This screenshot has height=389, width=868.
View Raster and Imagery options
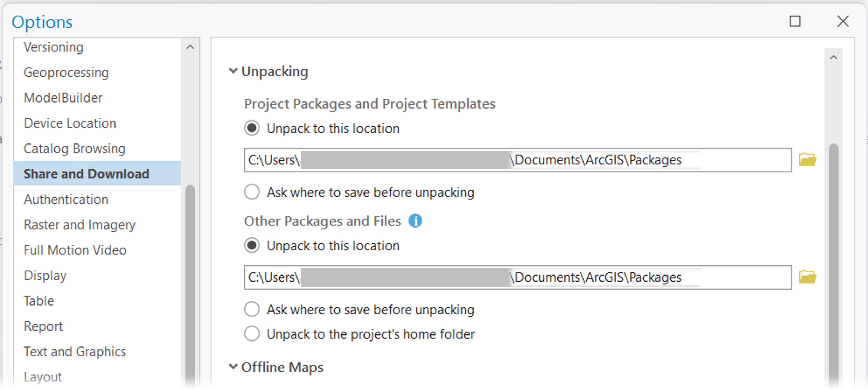pos(79,224)
